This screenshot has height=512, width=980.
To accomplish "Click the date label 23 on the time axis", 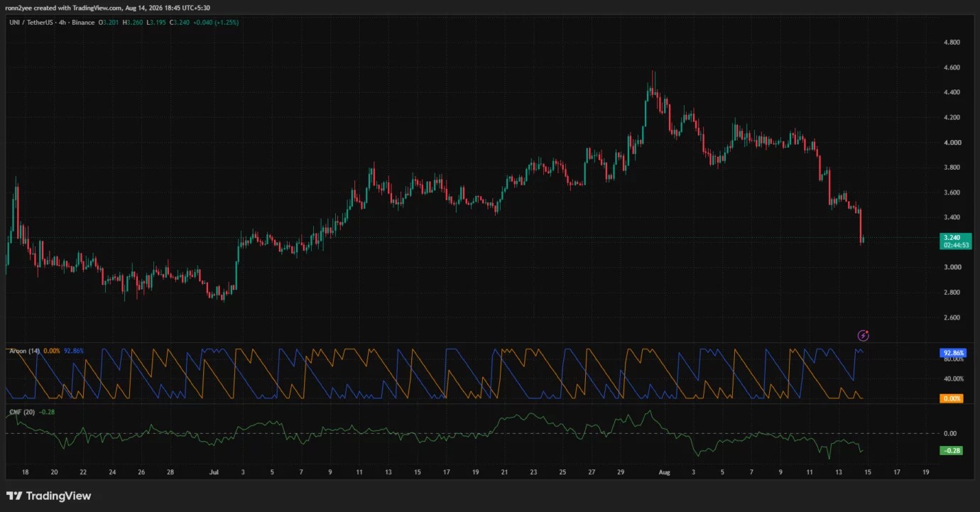I will click(x=533, y=472).
